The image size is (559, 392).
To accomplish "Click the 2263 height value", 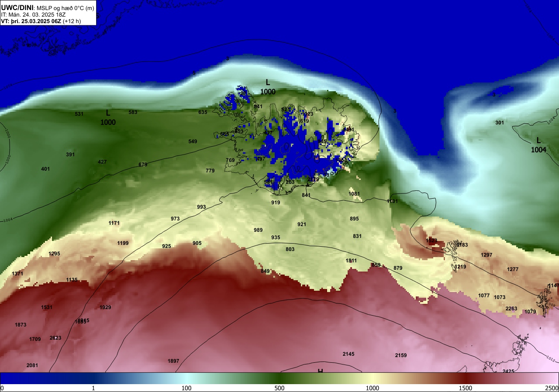I will 511,309.
